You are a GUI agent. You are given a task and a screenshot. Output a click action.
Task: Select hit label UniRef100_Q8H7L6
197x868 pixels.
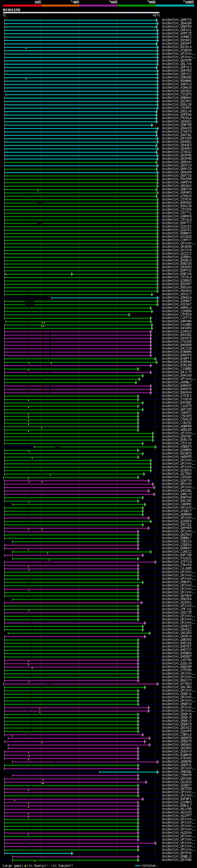[x=177, y=84]
